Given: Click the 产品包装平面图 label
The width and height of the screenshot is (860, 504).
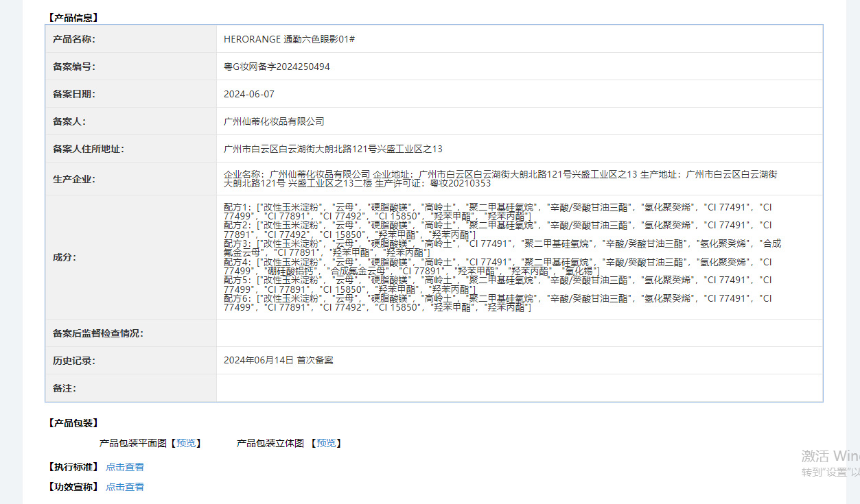Looking at the screenshot, I should coord(133,443).
